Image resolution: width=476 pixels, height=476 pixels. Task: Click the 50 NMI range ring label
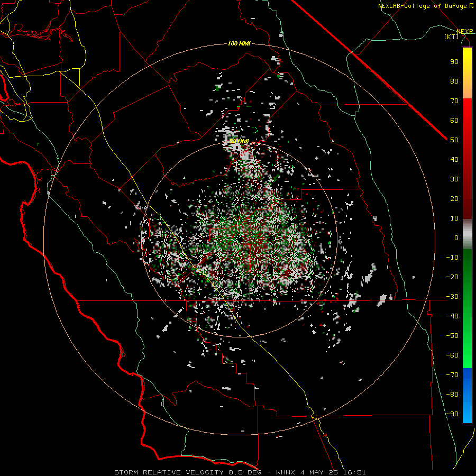click(x=239, y=141)
